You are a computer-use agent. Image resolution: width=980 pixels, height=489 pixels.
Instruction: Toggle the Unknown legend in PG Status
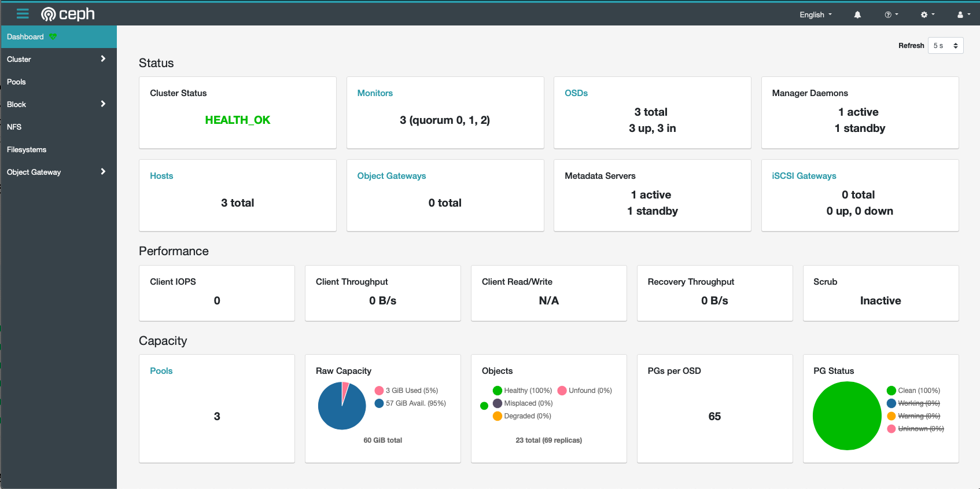(x=920, y=429)
